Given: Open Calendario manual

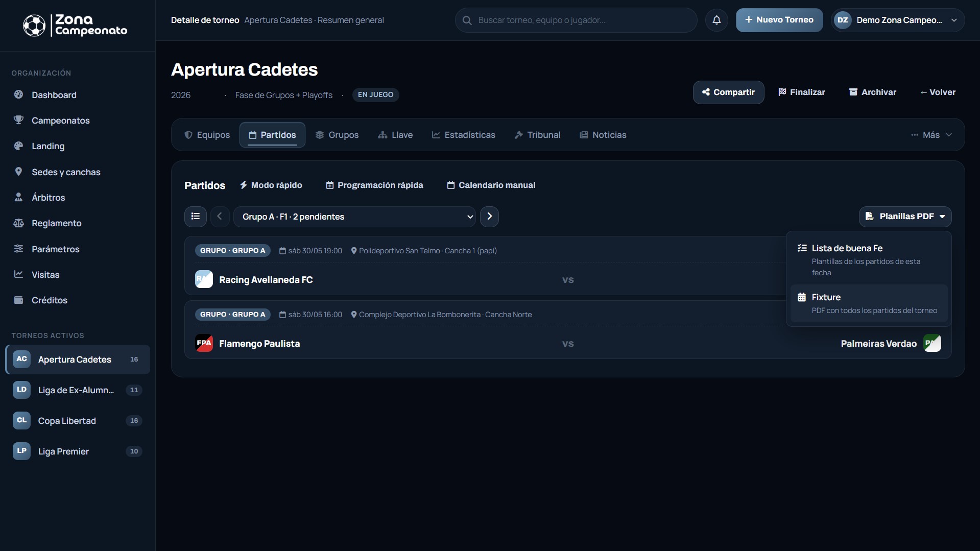Looking at the screenshot, I should [x=491, y=185].
